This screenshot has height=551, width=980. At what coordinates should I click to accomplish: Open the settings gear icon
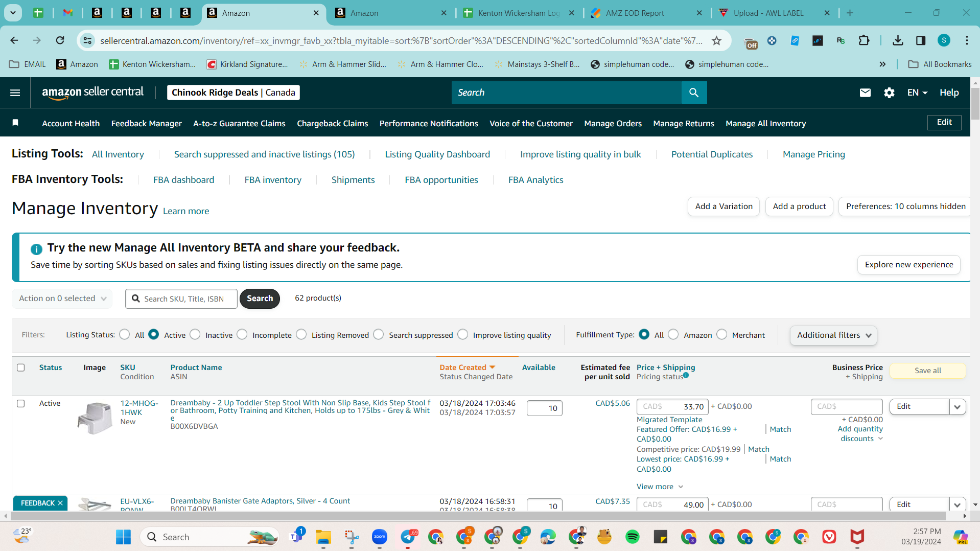[x=889, y=93]
